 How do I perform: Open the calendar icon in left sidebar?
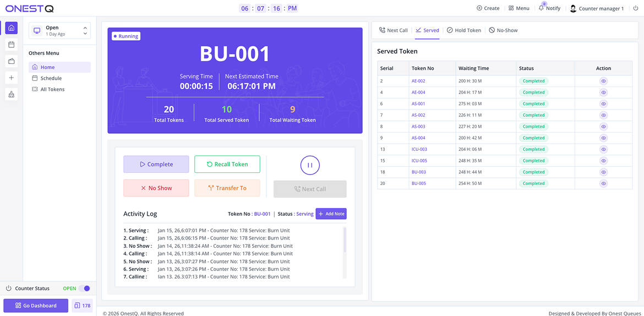click(12, 45)
